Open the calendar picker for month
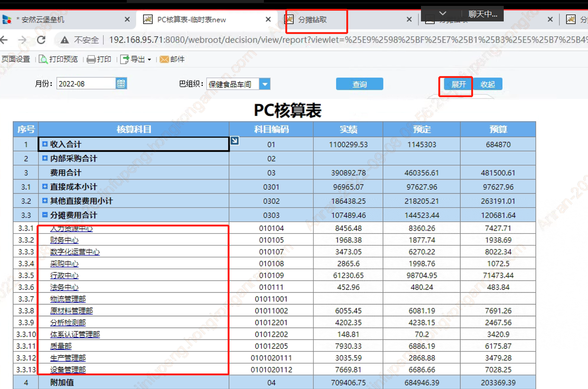Screen dimensions: 588x389 tap(121, 83)
